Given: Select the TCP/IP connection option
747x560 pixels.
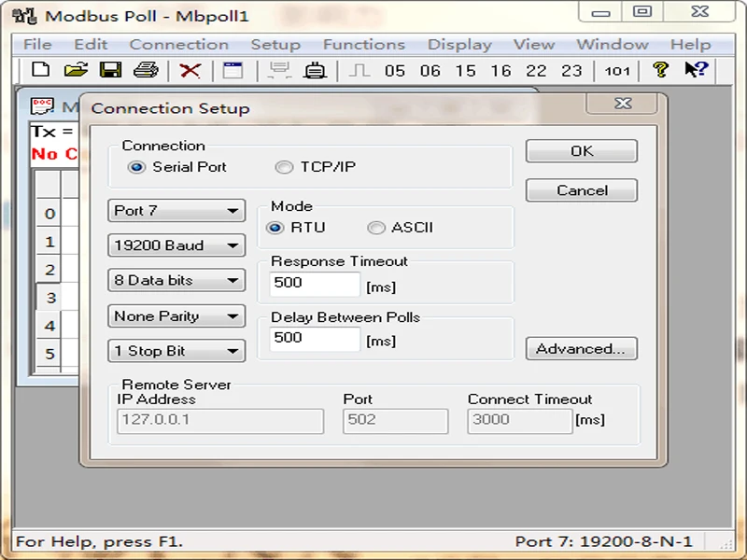Looking at the screenshot, I should (284, 167).
